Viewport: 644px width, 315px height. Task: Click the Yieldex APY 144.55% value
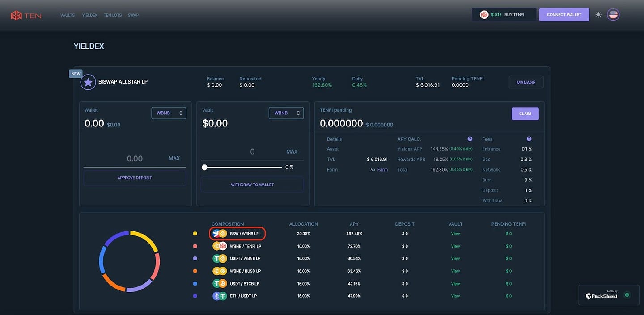click(x=439, y=149)
